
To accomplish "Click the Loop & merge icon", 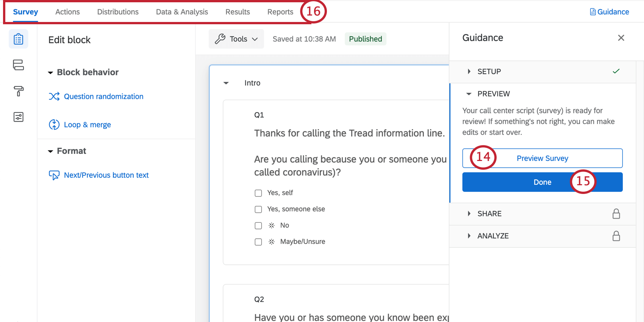I will tap(54, 125).
